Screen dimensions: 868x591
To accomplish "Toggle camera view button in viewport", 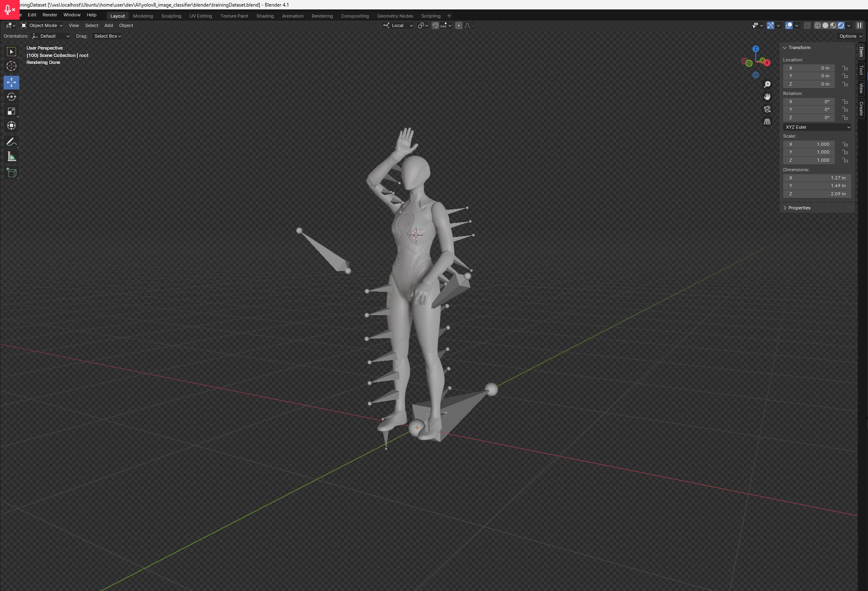I will tap(767, 109).
